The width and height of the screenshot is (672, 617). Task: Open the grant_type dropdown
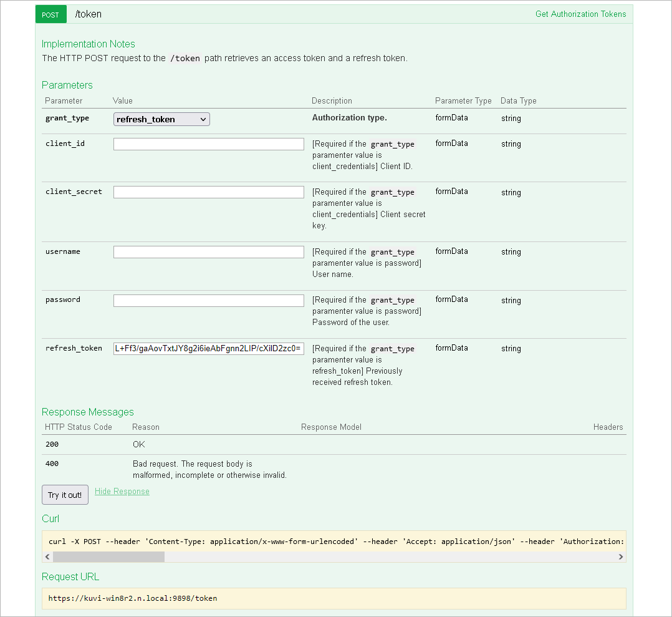pos(161,119)
